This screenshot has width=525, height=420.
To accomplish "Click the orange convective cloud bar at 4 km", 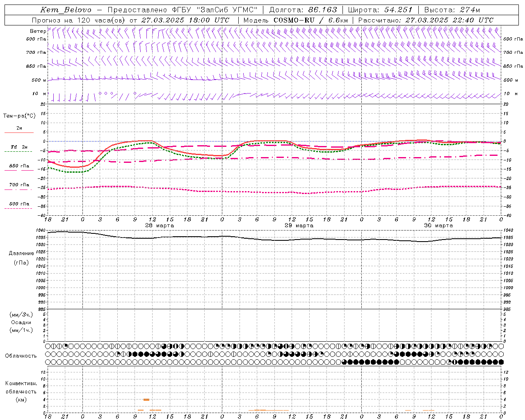I will coord(146,399).
